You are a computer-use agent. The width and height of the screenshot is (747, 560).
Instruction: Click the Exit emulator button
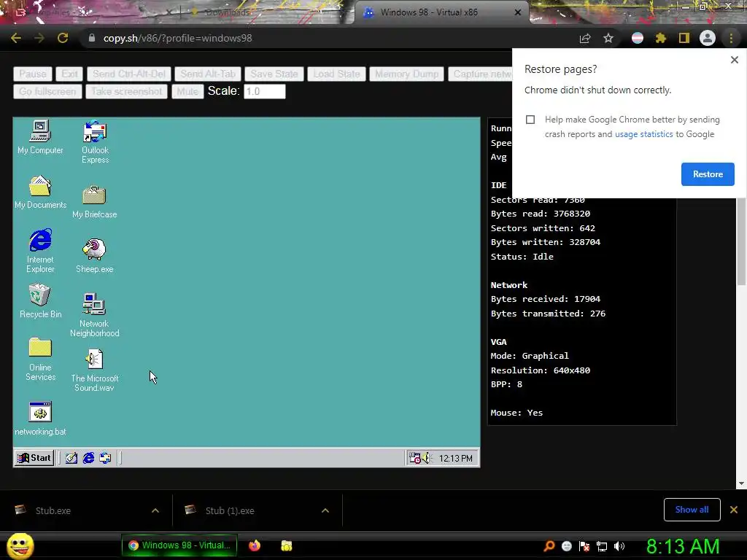pos(69,74)
